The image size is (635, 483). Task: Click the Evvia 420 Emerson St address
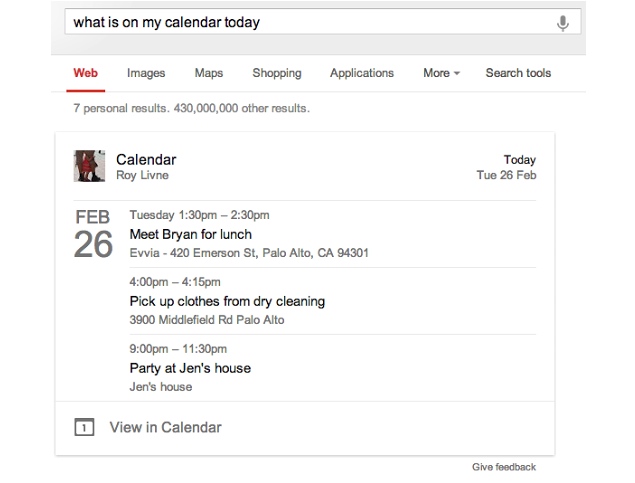point(249,253)
